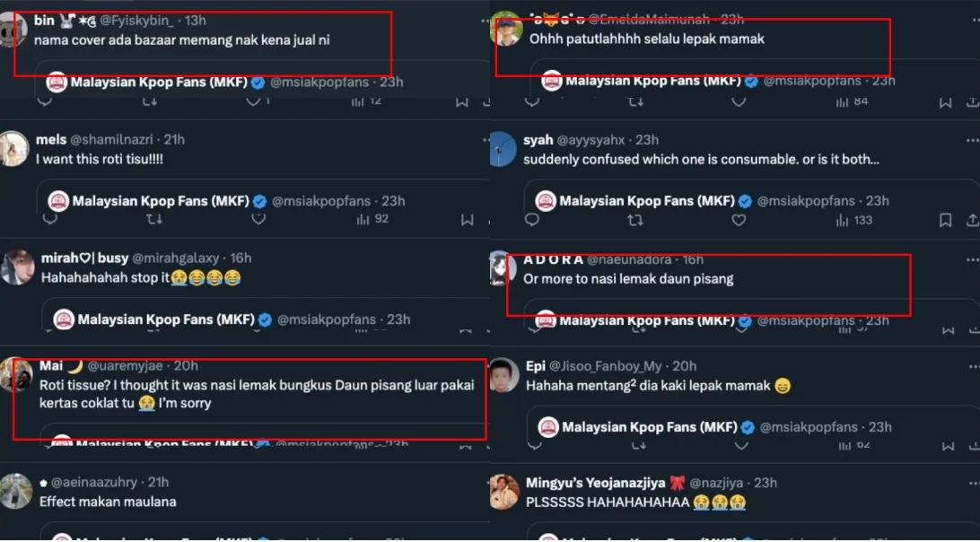Viewport: 980px width, 542px height.
Task: Open Epi's profile avatar
Action: (x=504, y=375)
